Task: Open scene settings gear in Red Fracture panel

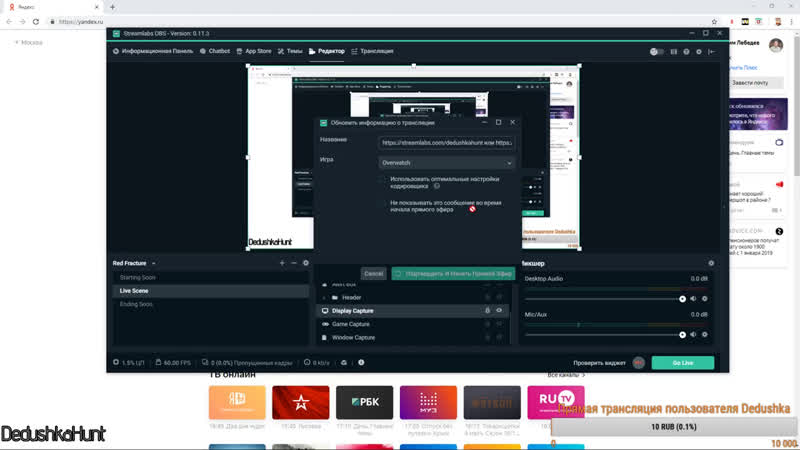Action: coord(306,263)
